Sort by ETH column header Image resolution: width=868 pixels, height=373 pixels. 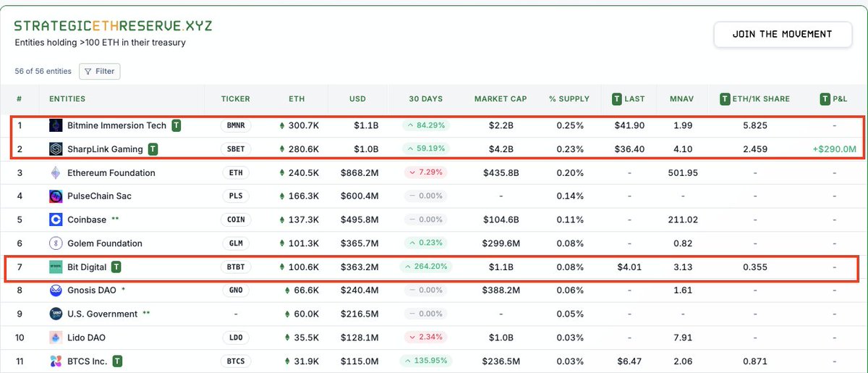coord(297,99)
